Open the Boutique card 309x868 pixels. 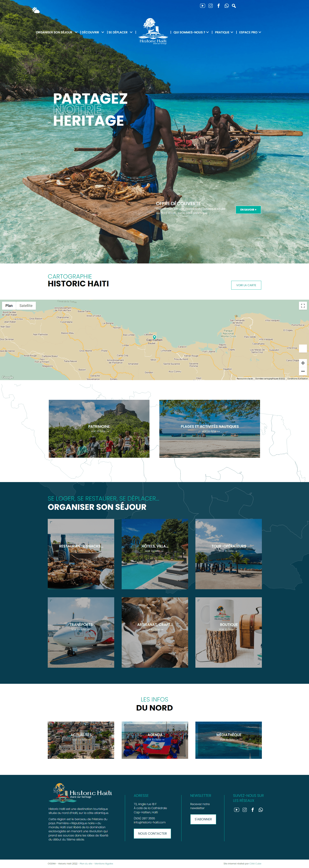pos(228,632)
